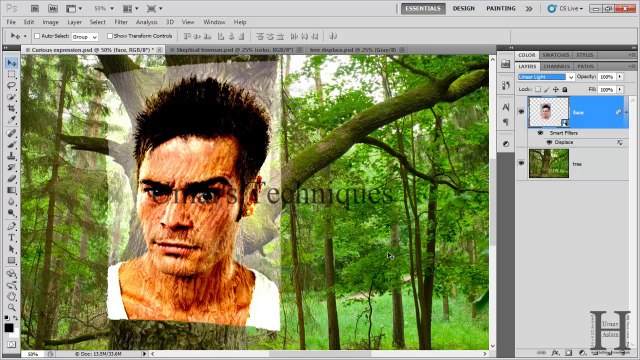Open the Screen Mode dropdown
The height and width of the screenshot is (360, 640).
coord(154,9)
